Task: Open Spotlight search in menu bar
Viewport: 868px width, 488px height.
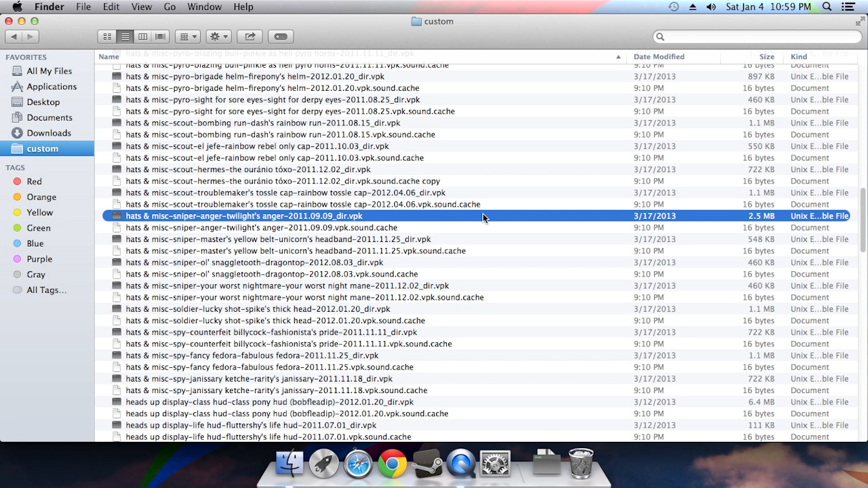Action: click(x=827, y=7)
